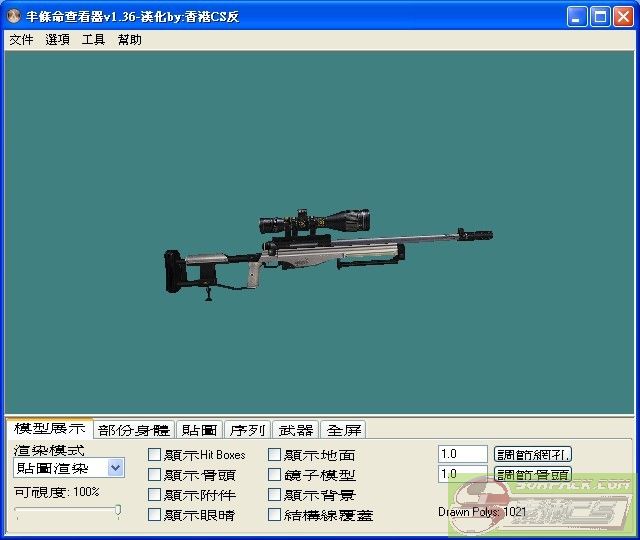Click the 全屏 tab
Viewport: 640px width, 540px height.
coord(343,430)
